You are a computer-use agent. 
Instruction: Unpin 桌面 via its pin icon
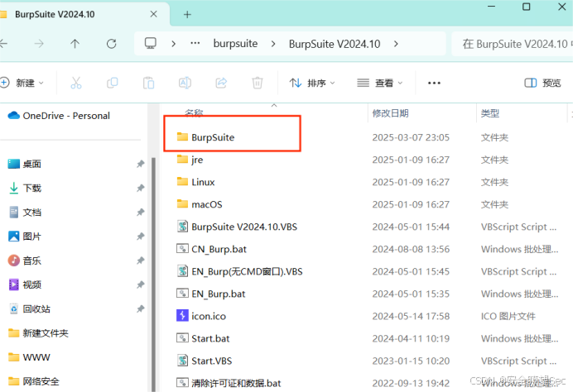click(x=140, y=164)
